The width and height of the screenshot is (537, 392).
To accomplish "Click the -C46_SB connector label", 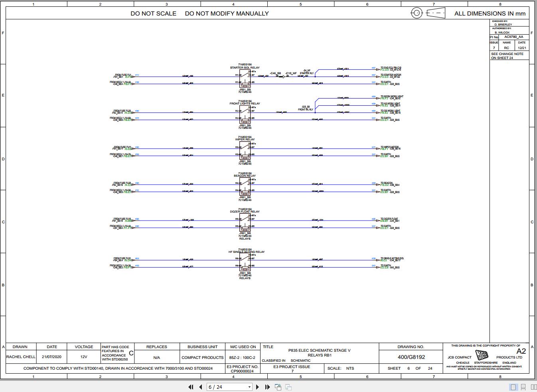I will (275, 73).
